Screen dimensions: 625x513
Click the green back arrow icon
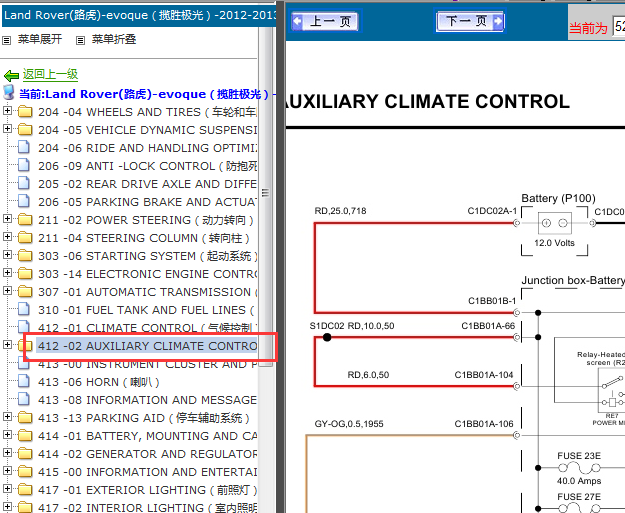tap(11, 75)
